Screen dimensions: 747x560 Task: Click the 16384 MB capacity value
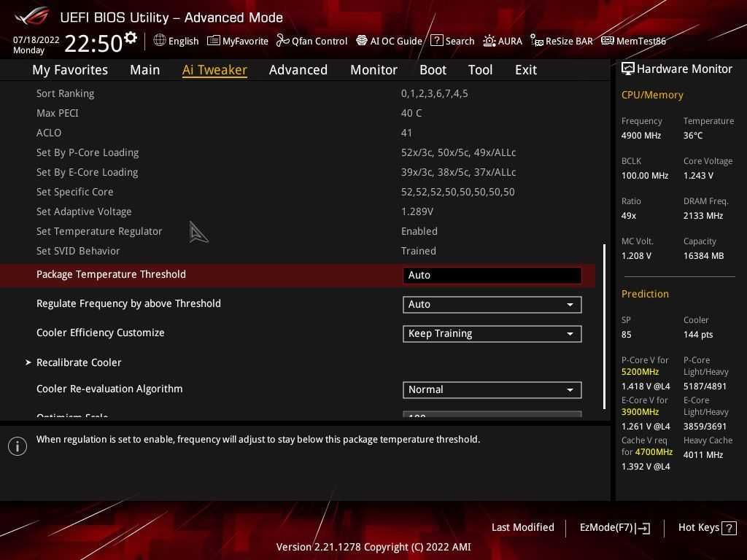[x=704, y=256]
